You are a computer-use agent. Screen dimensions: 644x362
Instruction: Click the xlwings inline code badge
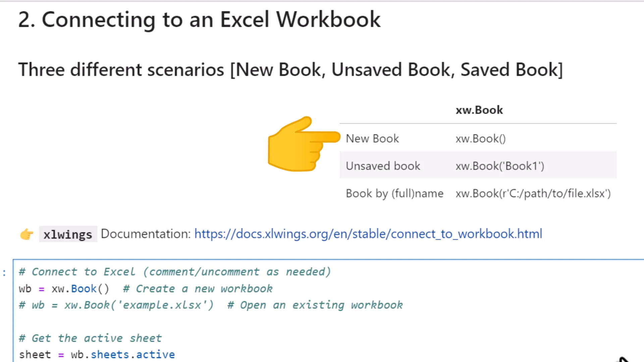point(67,234)
